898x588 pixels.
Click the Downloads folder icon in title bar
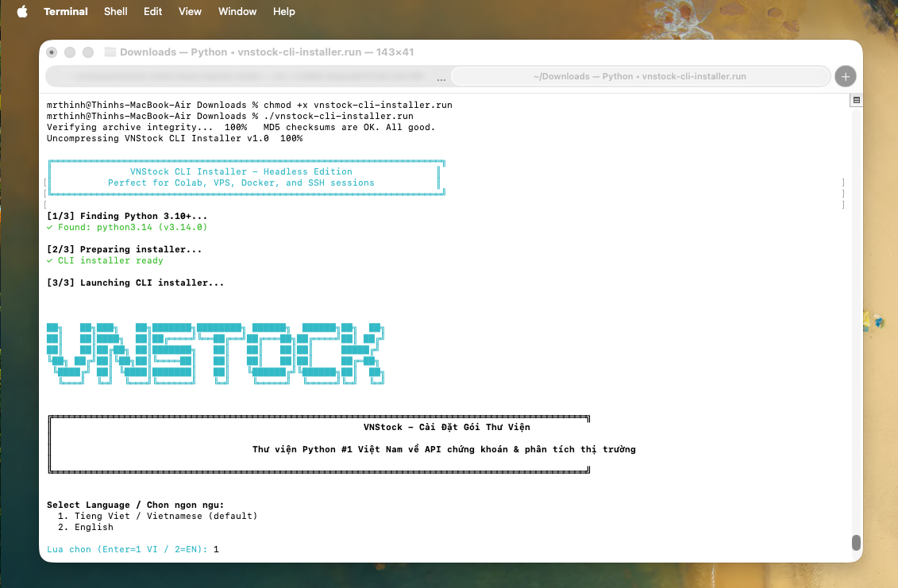[x=110, y=52]
